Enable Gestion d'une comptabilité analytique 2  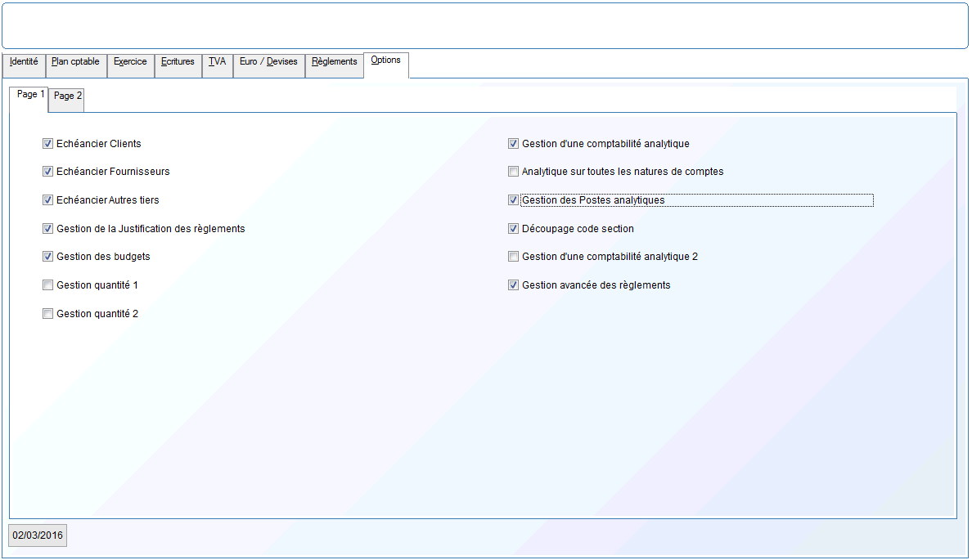click(x=513, y=257)
